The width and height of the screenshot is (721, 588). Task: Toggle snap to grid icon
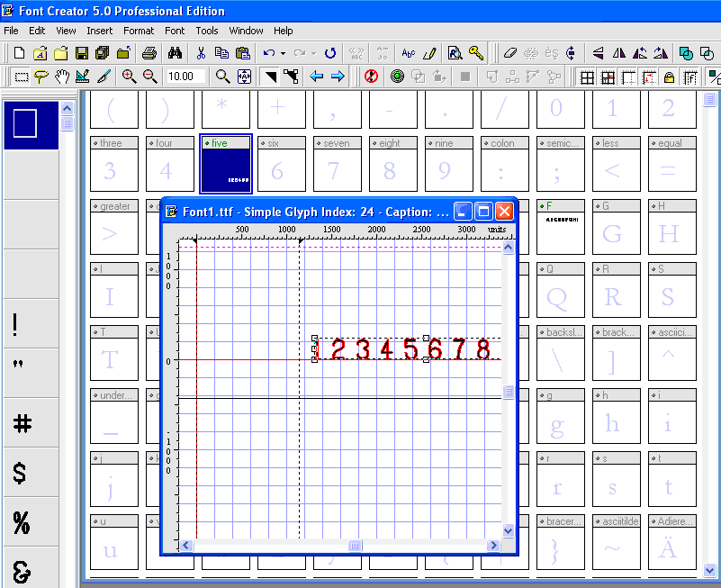[608, 77]
